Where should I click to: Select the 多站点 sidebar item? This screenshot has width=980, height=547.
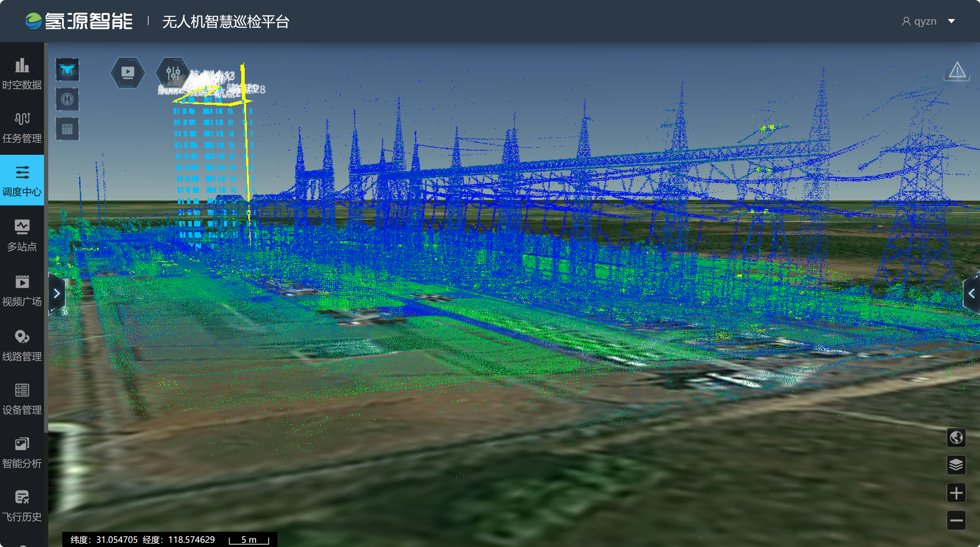[22, 236]
